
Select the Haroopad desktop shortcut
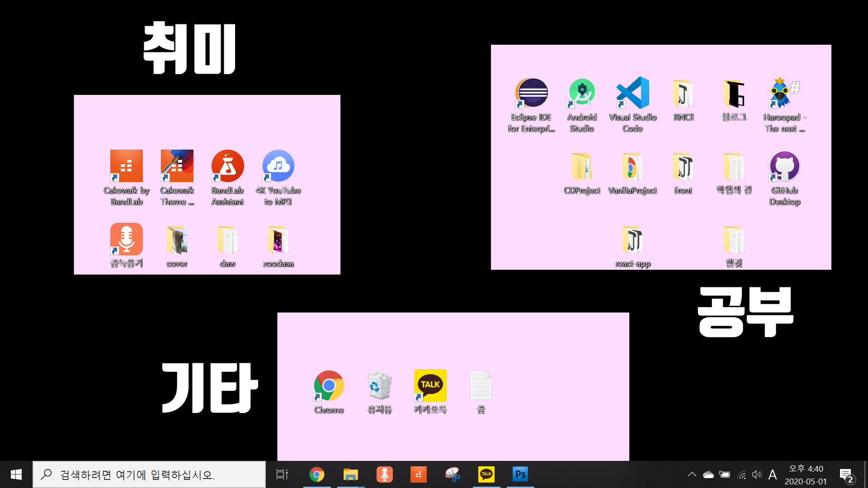(785, 94)
